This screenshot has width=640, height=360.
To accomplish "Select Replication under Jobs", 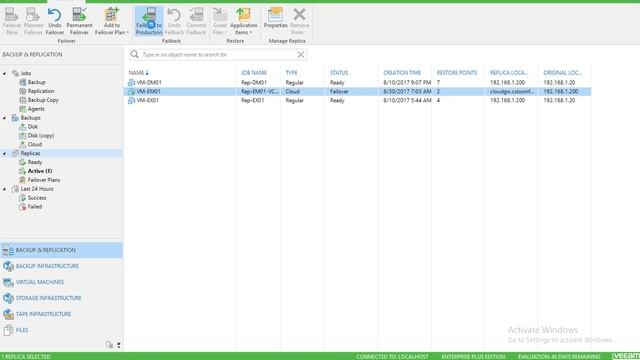I will click(41, 91).
